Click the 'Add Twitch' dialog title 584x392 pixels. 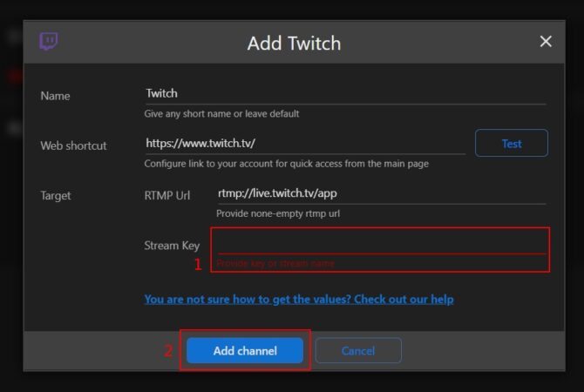(x=294, y=44)
